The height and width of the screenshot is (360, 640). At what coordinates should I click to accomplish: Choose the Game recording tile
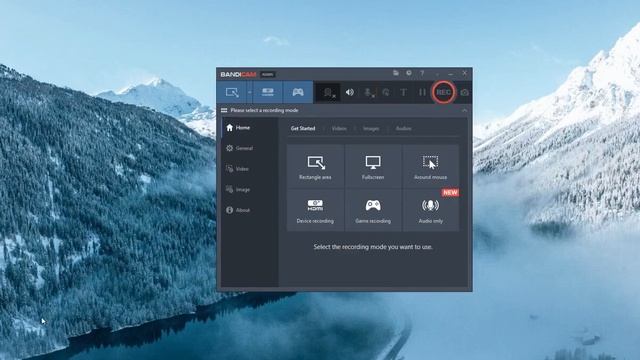click(x=373, y=210)
